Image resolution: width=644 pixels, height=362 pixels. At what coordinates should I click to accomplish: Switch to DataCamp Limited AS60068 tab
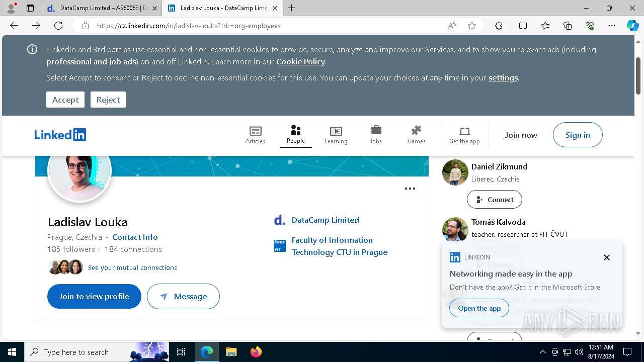[x=101, y=8]
